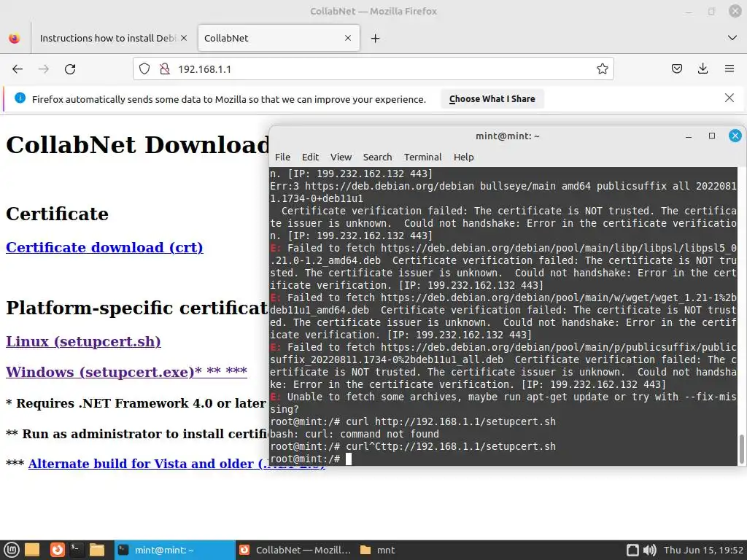The height and width of the screenshot is (560, 747).
Task: Open terminal View menu
Action: pyautogui.click(x=341, y=157)
